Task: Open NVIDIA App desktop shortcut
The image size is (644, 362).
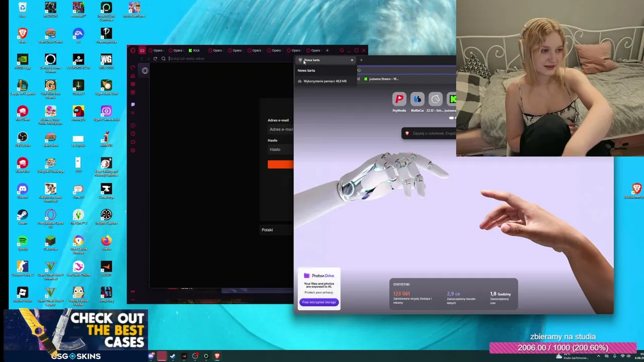Action: coord(22,62)
